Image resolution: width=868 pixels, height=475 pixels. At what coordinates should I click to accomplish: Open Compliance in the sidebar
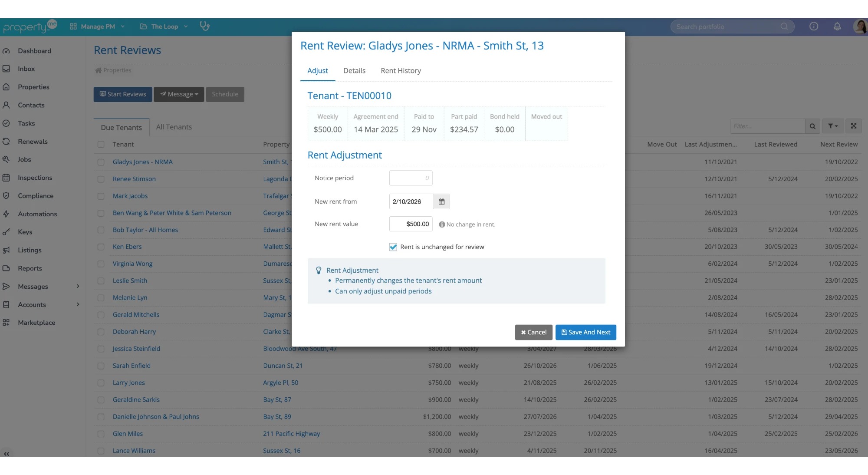pyautogui.click(x=36, y=196)
